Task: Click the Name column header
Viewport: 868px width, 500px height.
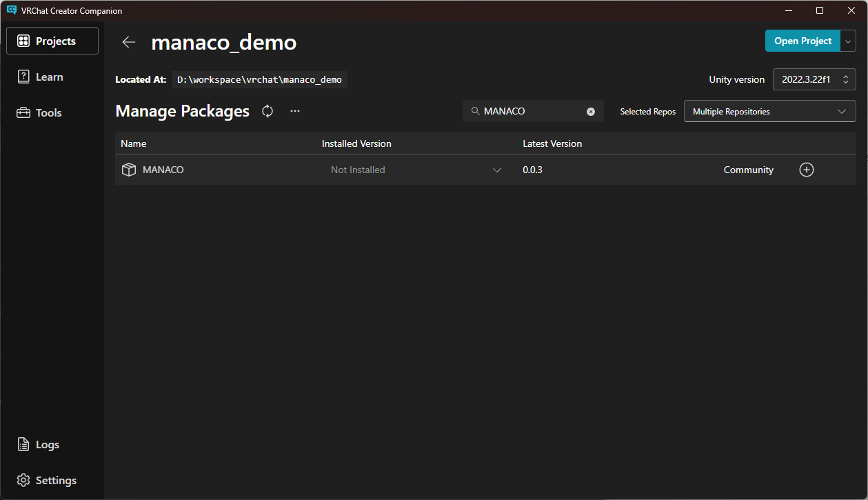Action: click(134, 143)
